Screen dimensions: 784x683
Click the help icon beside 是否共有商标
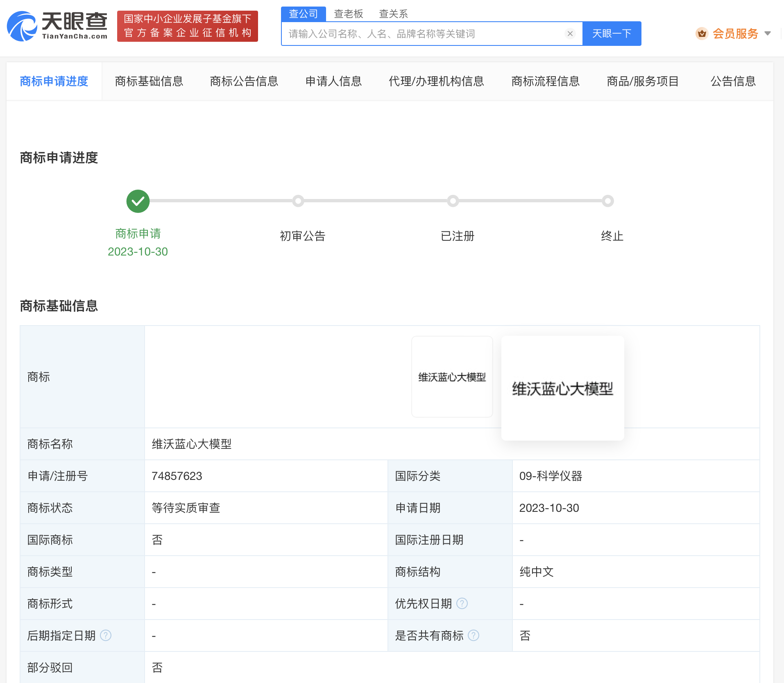tap(474, 636)
